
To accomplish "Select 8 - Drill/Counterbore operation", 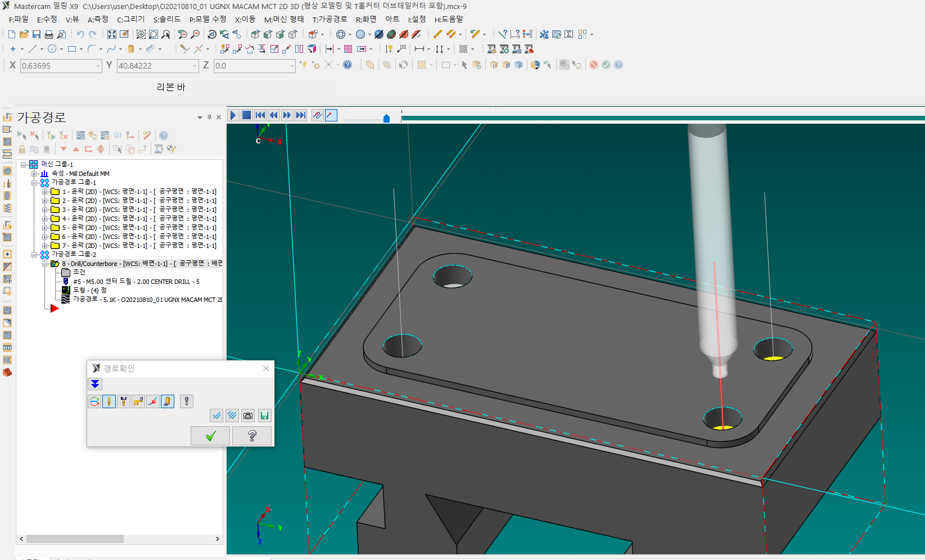I will [x=142, y=264].
